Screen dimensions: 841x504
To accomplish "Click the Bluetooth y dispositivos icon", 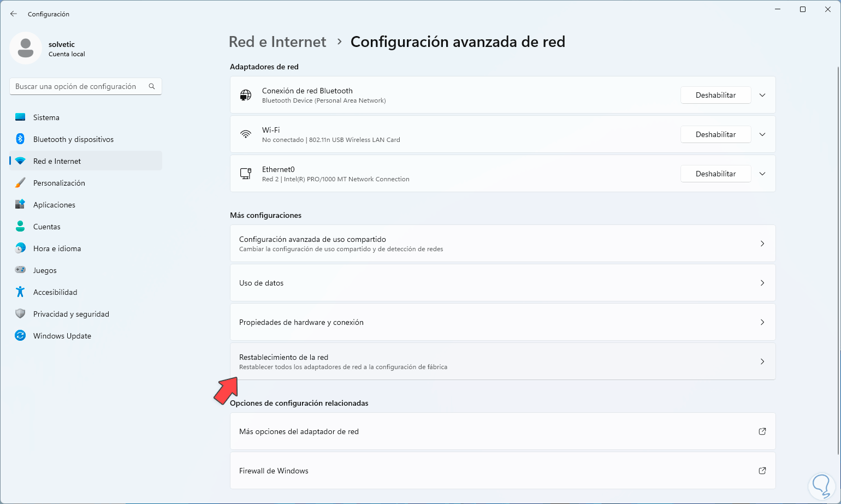I will pos(20,139).
